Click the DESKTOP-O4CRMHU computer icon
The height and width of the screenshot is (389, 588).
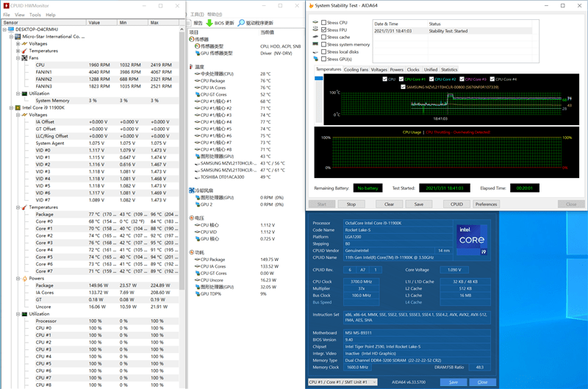11,29
